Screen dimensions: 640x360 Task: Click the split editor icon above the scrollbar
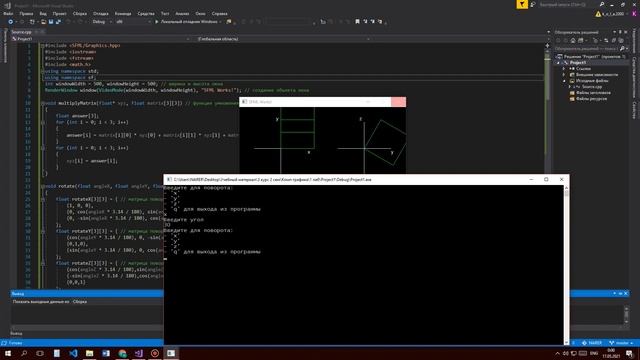[x=547, y=45]
